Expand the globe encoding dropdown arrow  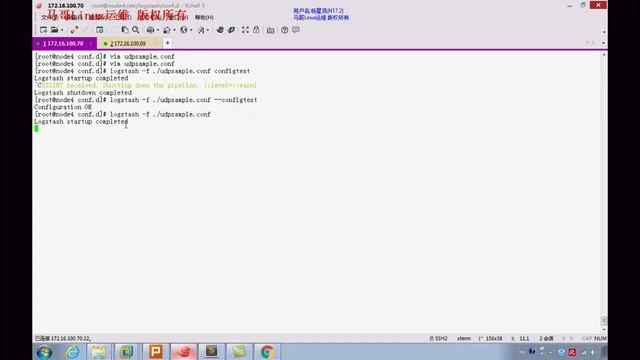tap(191, 30)
